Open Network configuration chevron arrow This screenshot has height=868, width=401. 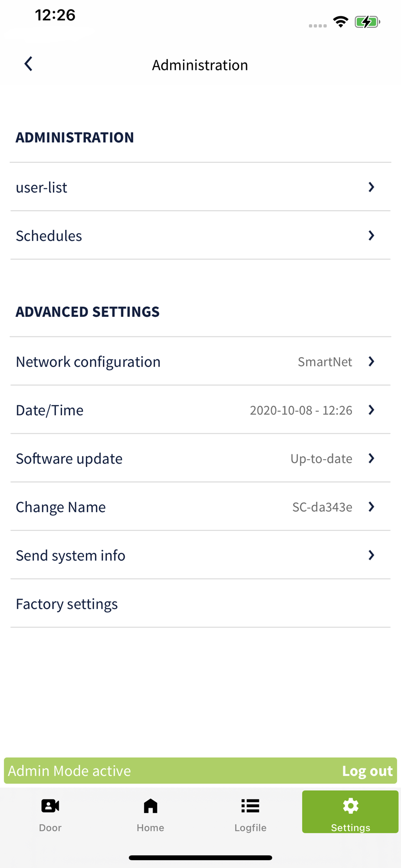[371, 362]
